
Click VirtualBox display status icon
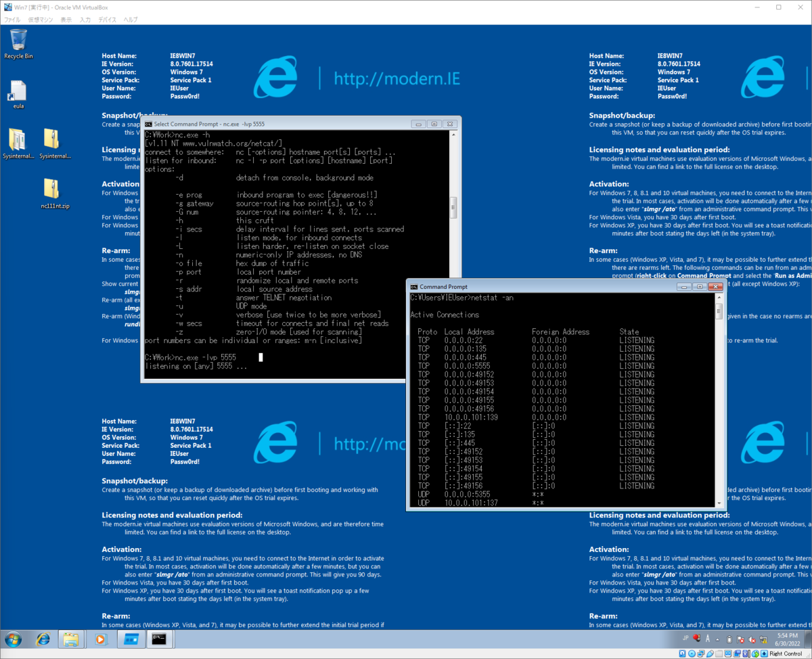728,654
